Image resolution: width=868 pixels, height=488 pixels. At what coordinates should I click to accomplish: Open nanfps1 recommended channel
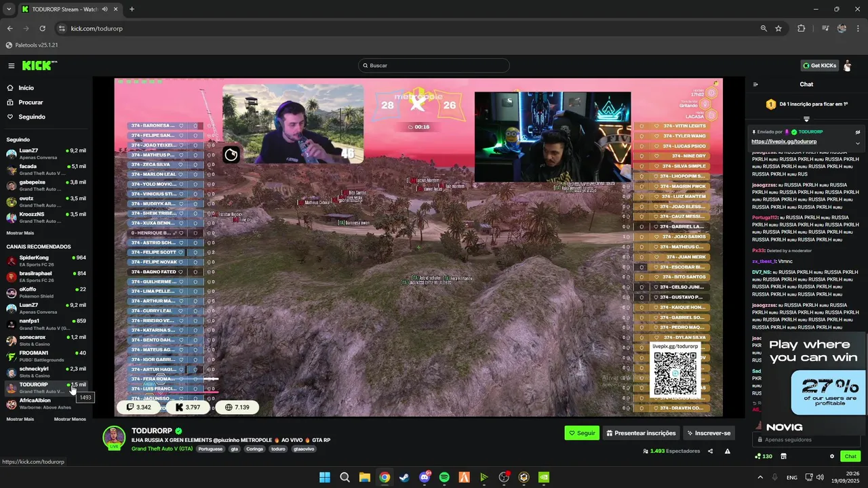[x=46, y=324]
